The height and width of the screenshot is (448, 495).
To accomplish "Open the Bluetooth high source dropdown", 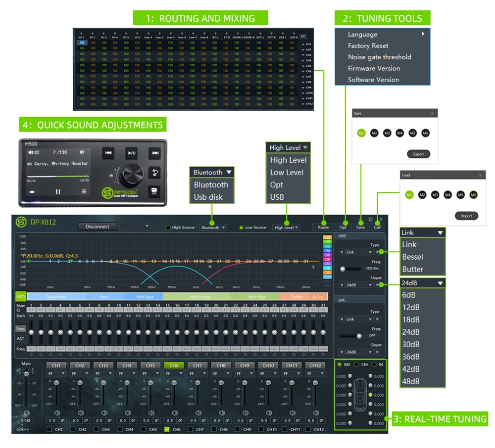I will (x=213, y=227).
